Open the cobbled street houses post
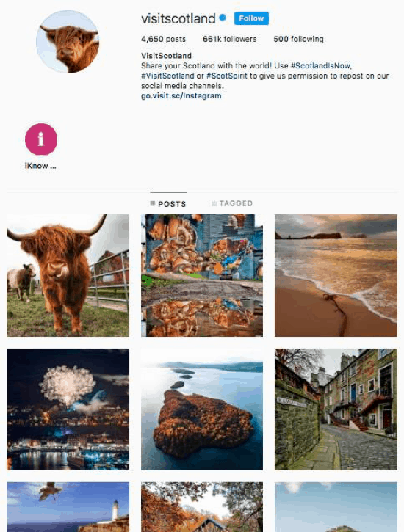The image size is (404, 532). click(x=336, y=409)
